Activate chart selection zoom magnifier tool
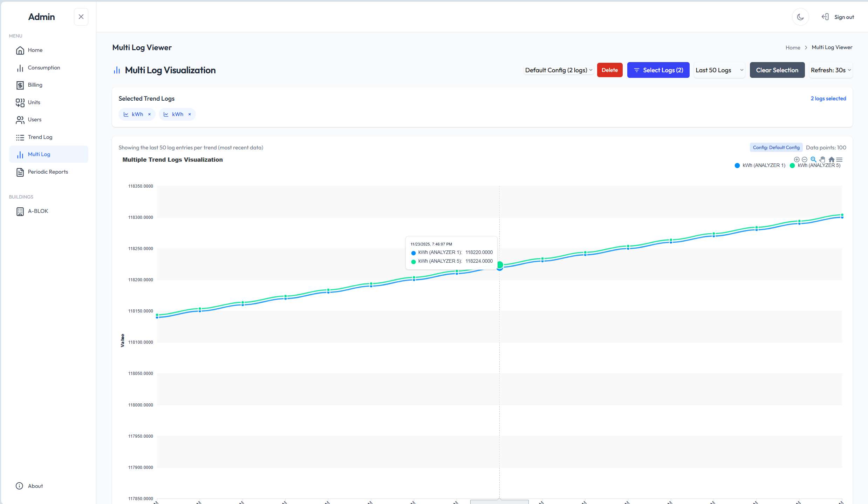 click(813, 160)
